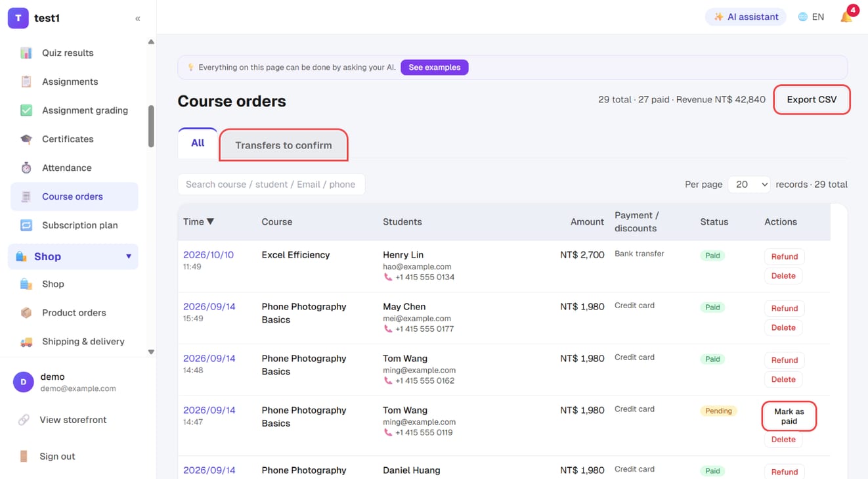Click the Certificates graduation cap icon

26,139
